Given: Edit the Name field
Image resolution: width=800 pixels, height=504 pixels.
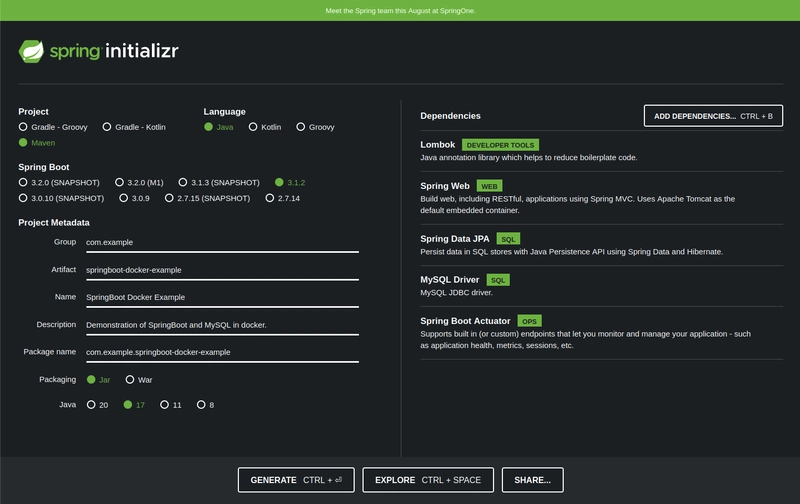Looking at the screenshot, I should (x=222, y=297).
